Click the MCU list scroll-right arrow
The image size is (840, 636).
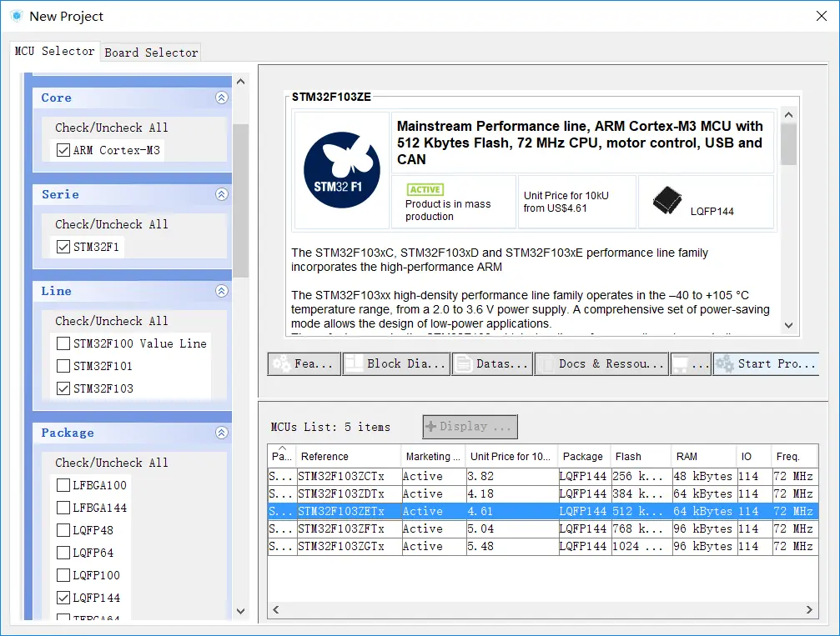click(x=809, y=609)
